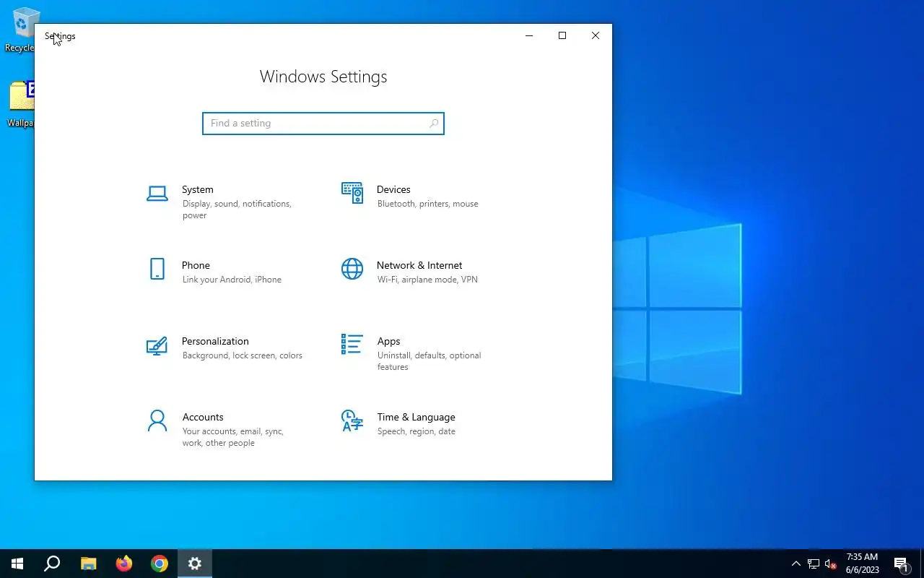Viewport: 924px width, 578px height.
Task: Select the Recycle Bin desktop icon
Action: tap(21, 30)
